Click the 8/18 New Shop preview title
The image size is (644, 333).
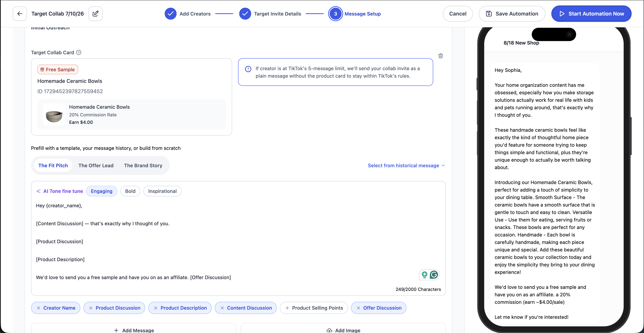click(521, 43)
